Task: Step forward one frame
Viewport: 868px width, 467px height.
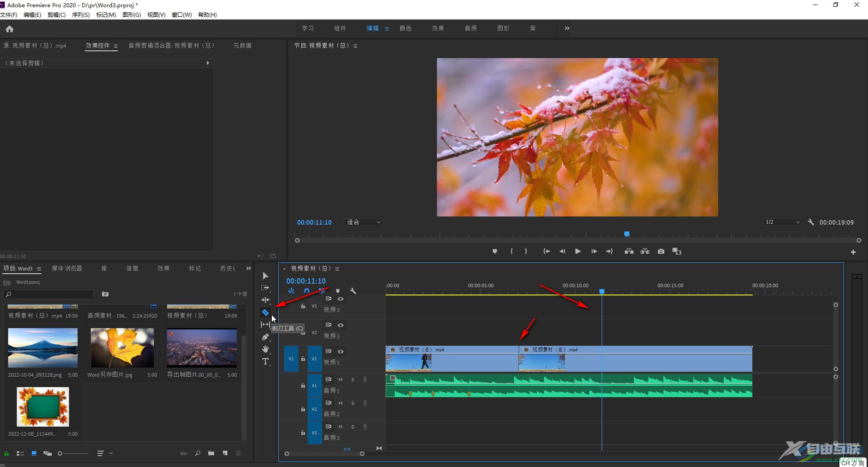Action: (x=593, y=251)
